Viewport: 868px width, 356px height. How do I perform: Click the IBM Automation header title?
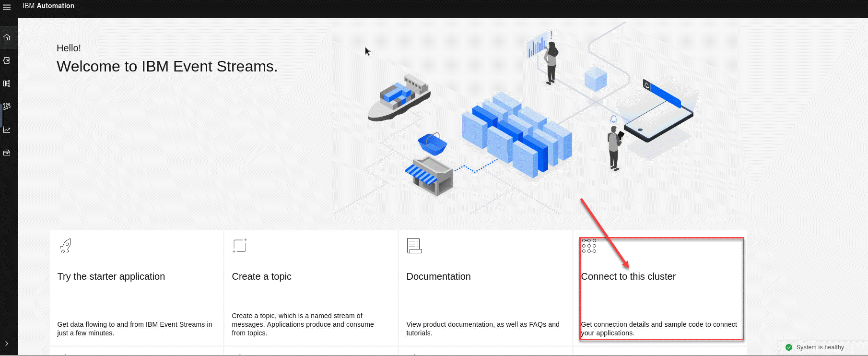tap(48, 6)
